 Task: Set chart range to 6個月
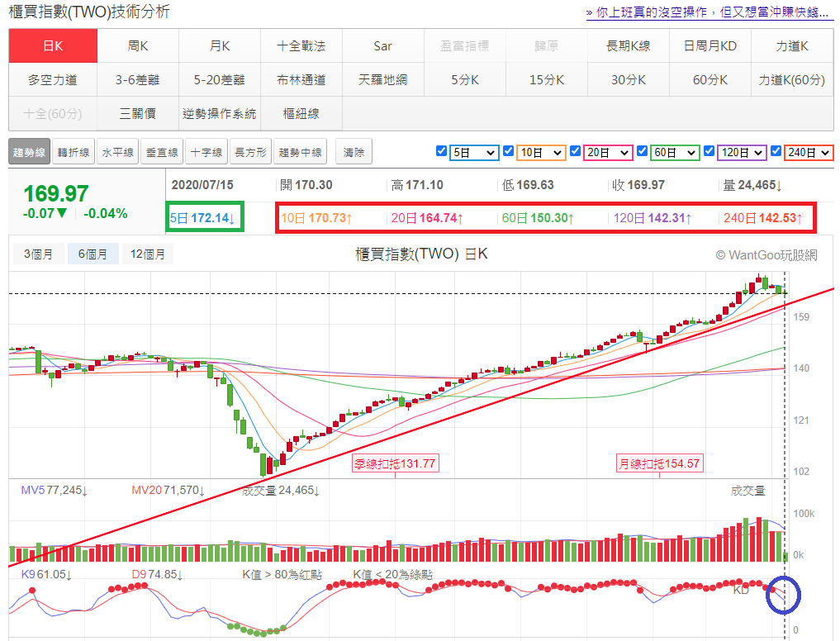pos(93,254)
